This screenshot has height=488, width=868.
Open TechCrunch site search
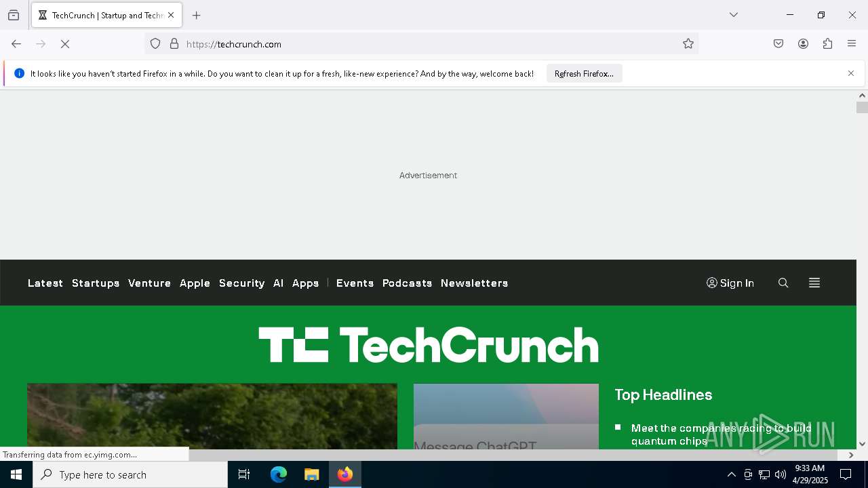tap(783, 283)
